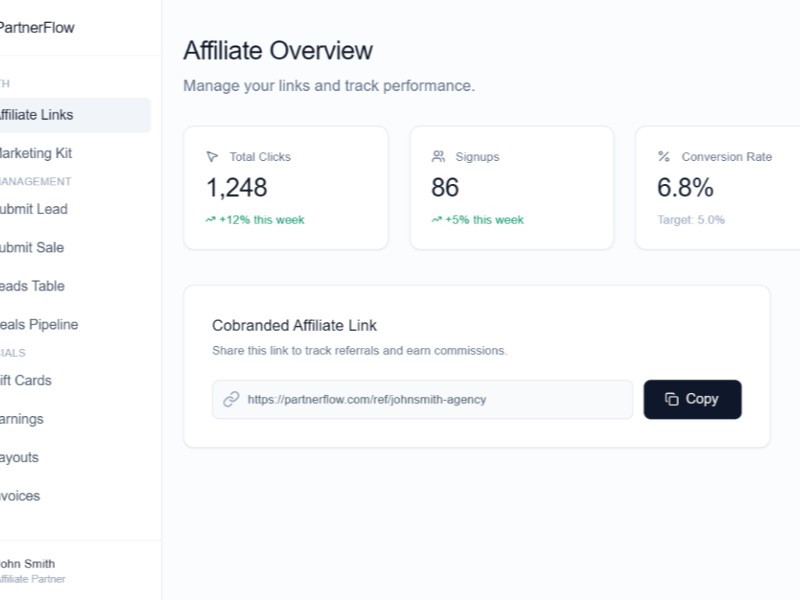
Task: Open Gift Cards from the sidebar
Action: coord(28,380)
